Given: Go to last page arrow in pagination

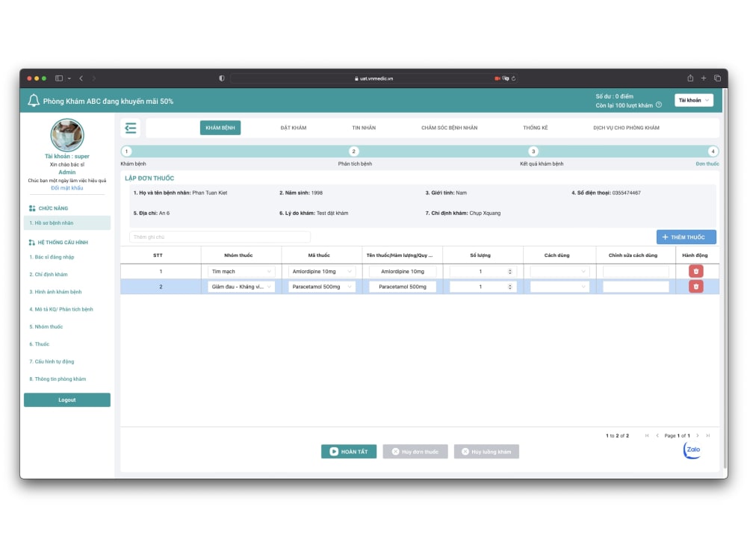Looking at the screenshot, I should tap(708, 436).
